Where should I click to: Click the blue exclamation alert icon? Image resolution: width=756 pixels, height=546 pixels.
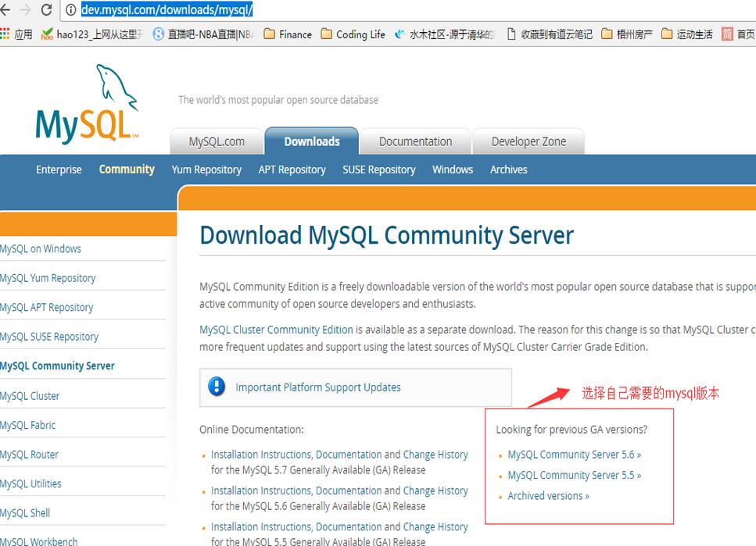coord(217,387)
